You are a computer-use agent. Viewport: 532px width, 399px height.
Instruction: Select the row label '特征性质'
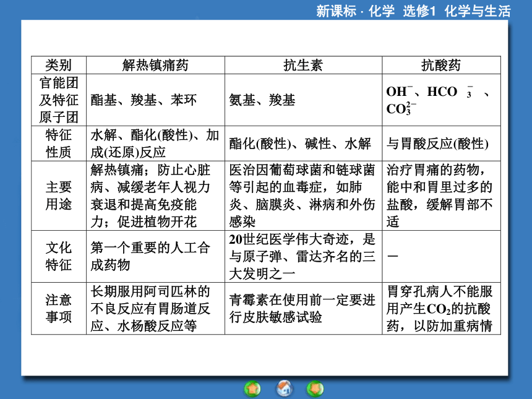(x=59, y=144)
